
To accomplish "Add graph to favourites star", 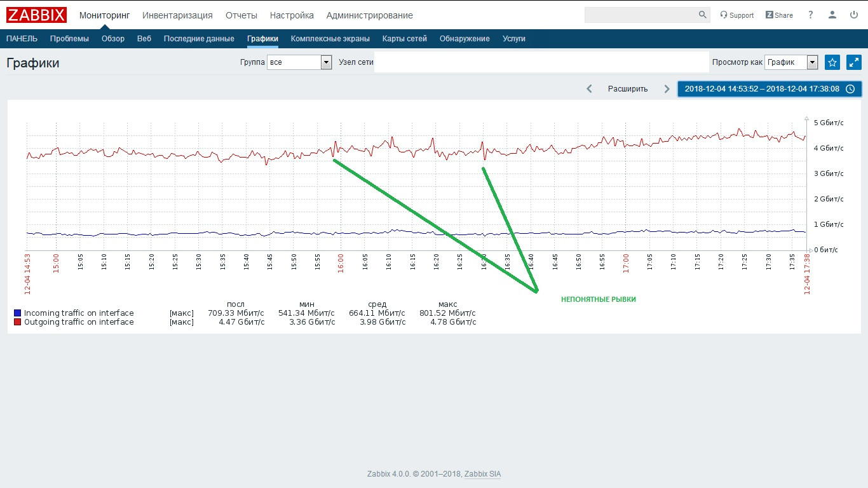I will pos(832,62).
